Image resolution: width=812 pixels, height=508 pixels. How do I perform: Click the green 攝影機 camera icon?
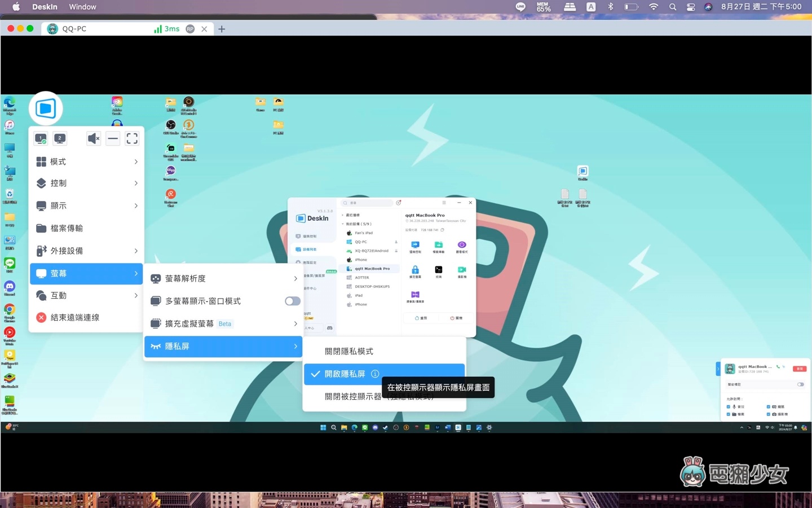(x=462, y=269)
